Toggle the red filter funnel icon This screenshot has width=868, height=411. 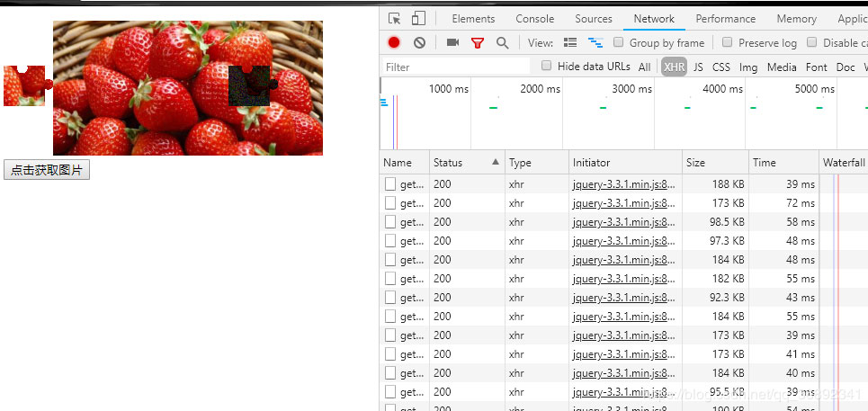coord(478,42)
